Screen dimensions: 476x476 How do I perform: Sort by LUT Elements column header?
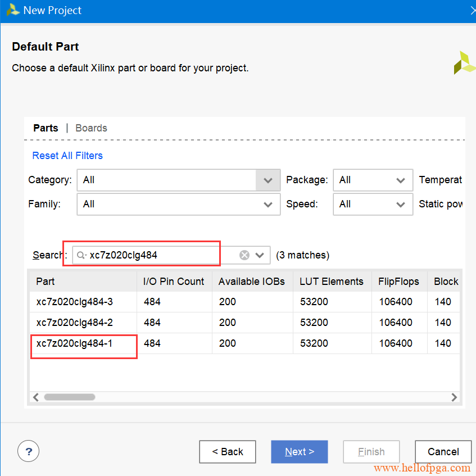pos(332,282)
